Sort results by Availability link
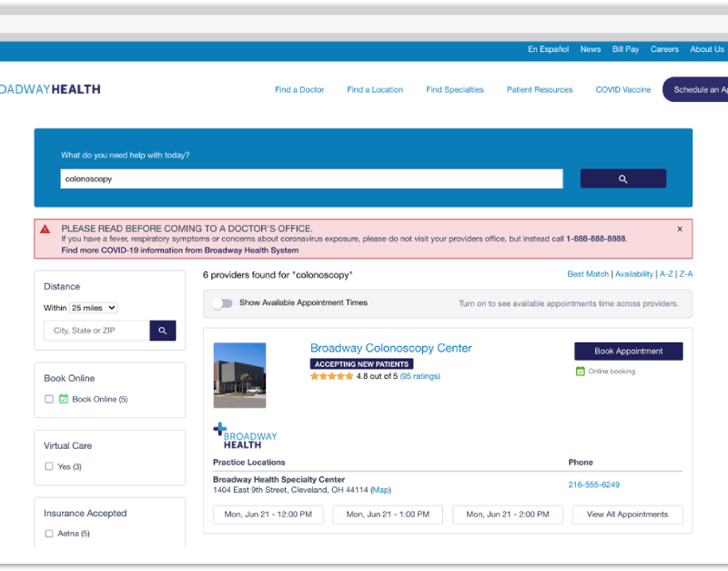The height and width of the screenshot is (571, 728). click(633, 274)
